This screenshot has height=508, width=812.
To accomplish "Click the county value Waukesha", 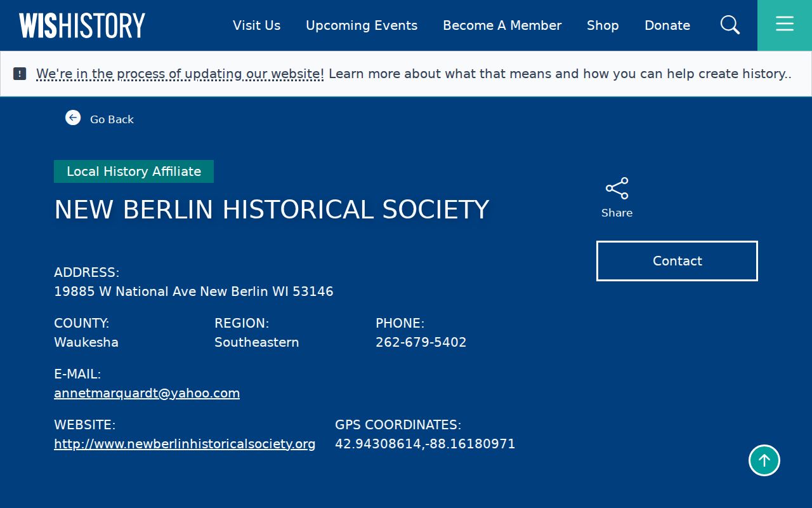I will [86, 342].
